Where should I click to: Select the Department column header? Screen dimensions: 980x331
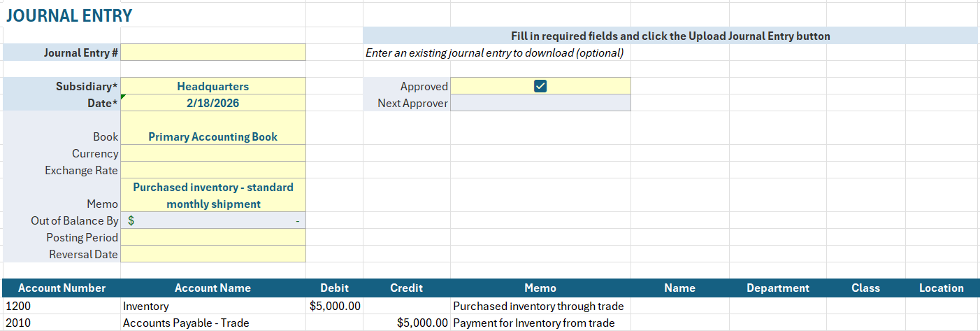(777, 288)
